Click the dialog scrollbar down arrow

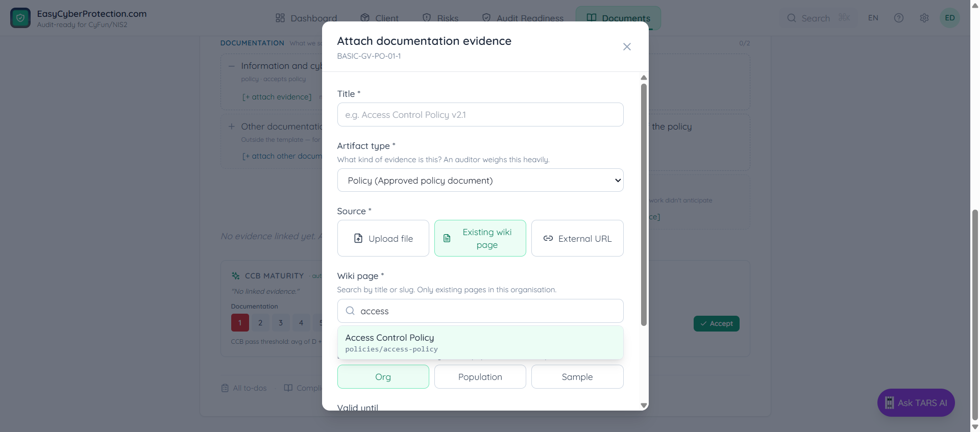click(x=644, y=405)
